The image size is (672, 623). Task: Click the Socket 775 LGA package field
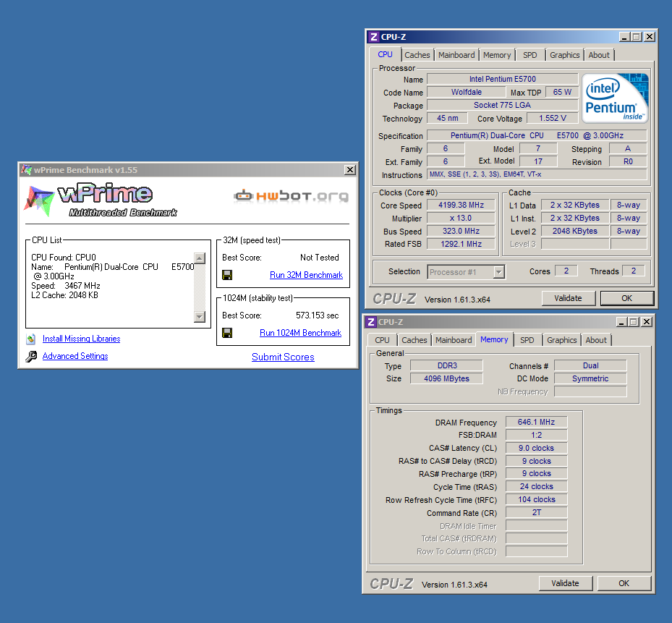502,105
